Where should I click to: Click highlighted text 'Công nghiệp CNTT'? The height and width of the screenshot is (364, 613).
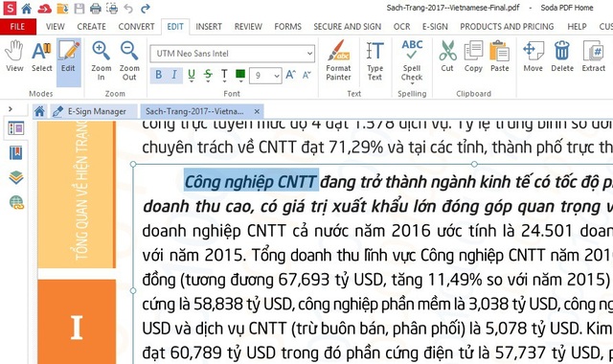click(x=251, y=182)
